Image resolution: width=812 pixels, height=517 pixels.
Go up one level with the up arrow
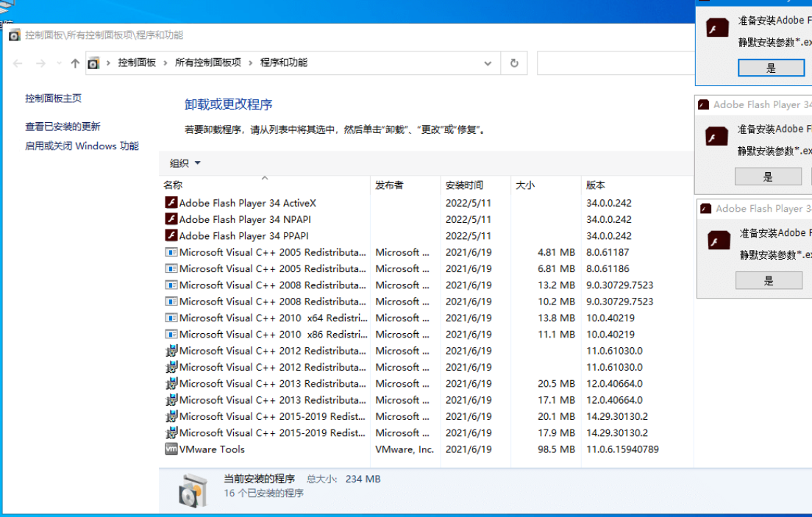(75, 63)
